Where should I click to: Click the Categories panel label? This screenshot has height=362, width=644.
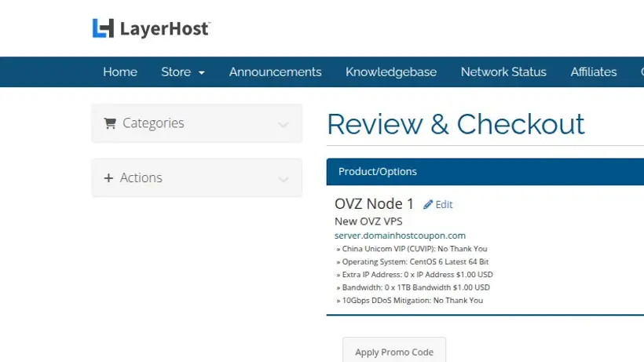153,123
